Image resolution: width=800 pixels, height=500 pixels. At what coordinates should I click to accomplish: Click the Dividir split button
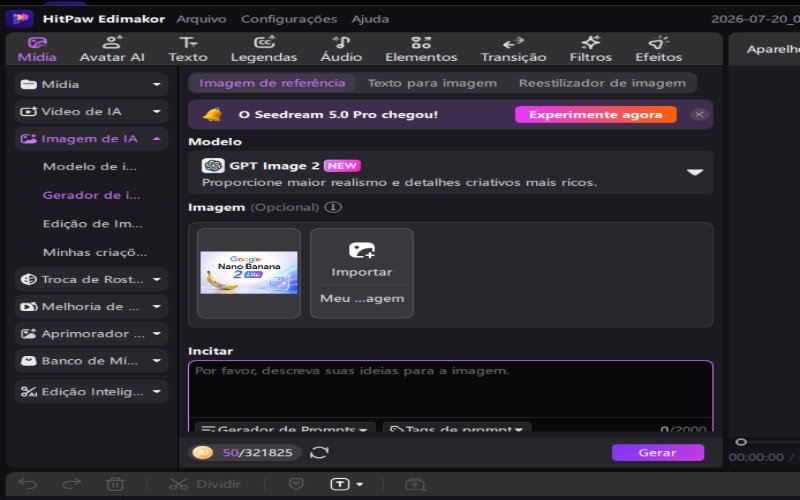(x=205, y=484)
